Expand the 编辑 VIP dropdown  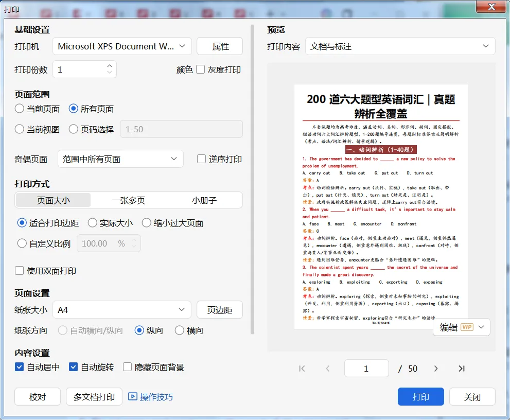[x=481, y=327]
